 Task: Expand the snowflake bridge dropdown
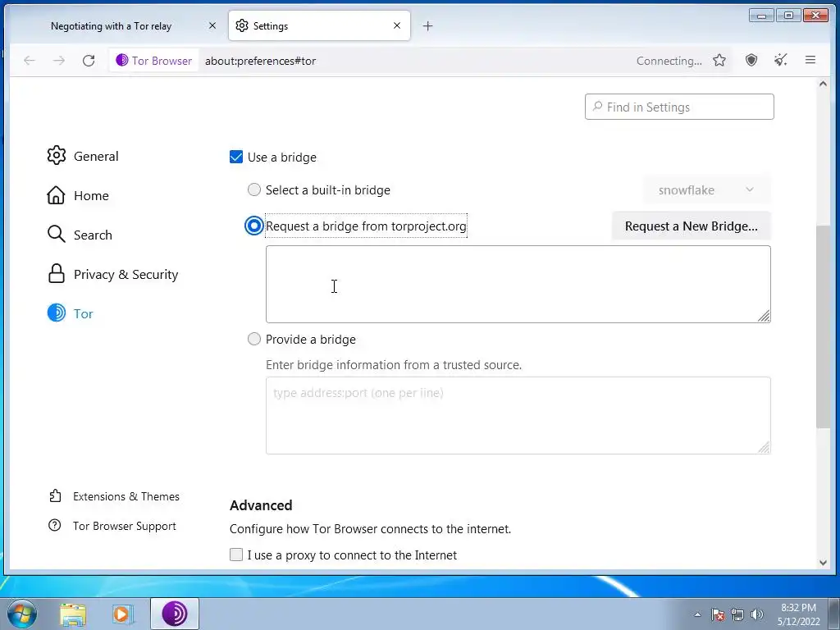[x=706, y=189]
